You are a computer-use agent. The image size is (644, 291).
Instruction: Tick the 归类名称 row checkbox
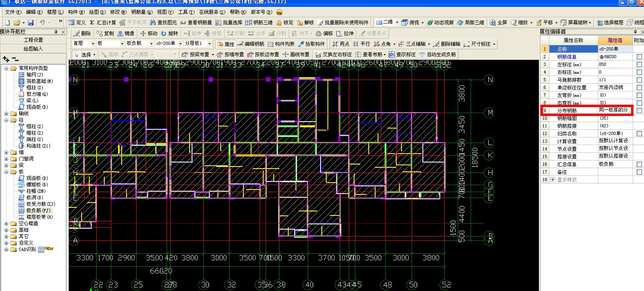pos(639,133)
